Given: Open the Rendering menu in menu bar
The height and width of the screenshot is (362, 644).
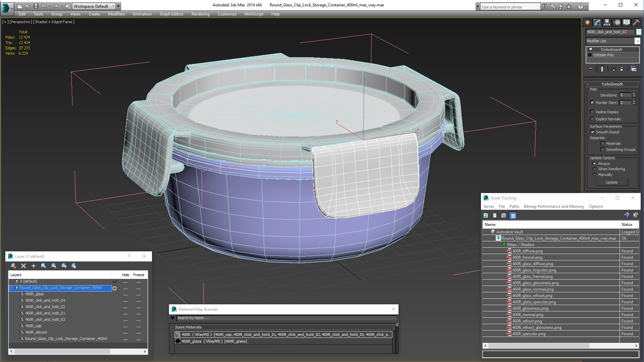Looking at the screenshot, I should pos(200,14).
